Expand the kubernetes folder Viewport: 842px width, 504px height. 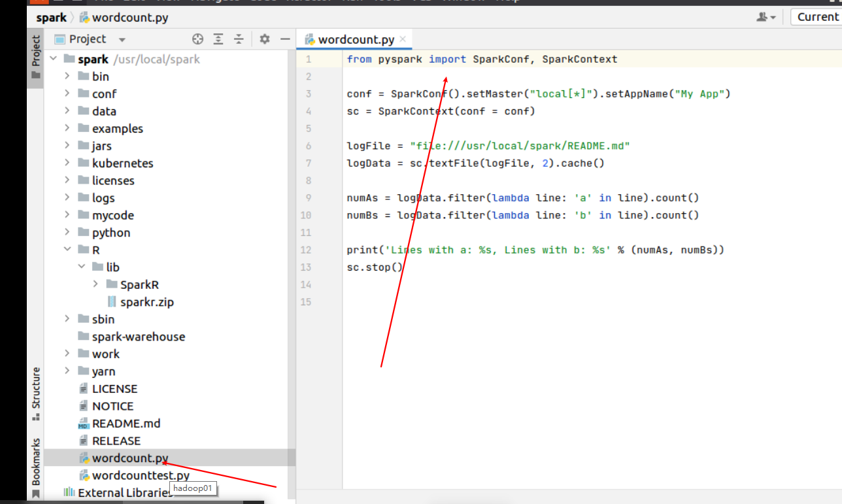[x=67, y=163]
